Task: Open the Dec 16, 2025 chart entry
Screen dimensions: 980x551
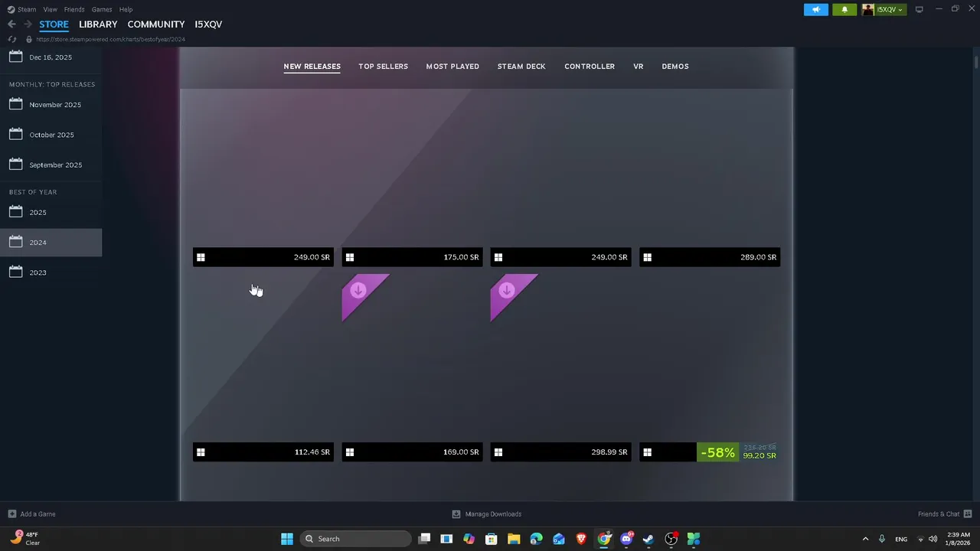Action: (x=51, y=57)
